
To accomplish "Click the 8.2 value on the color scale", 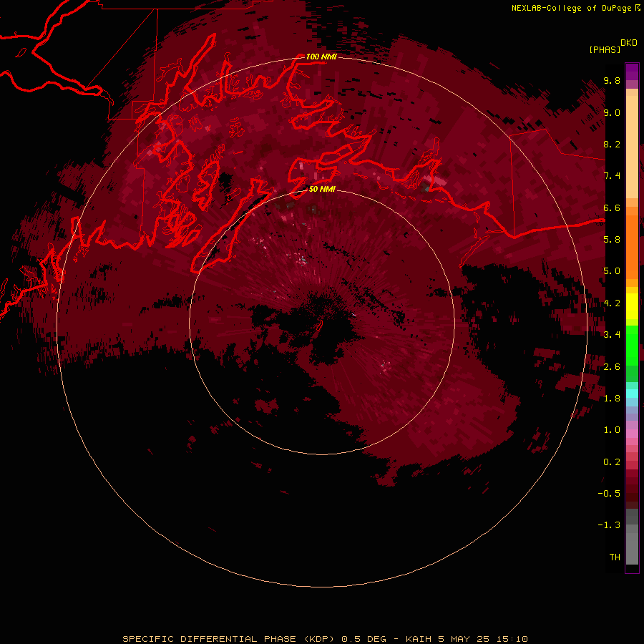I will (x=612, y=144).
